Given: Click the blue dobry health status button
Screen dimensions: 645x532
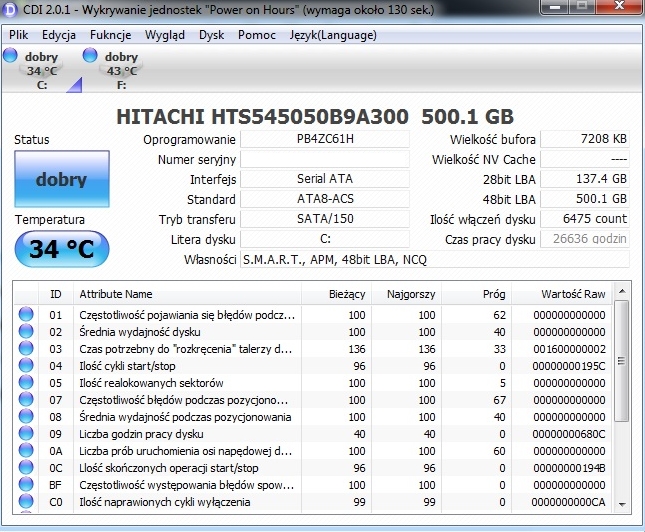Looking at the screenshot, I should point(62,179).
